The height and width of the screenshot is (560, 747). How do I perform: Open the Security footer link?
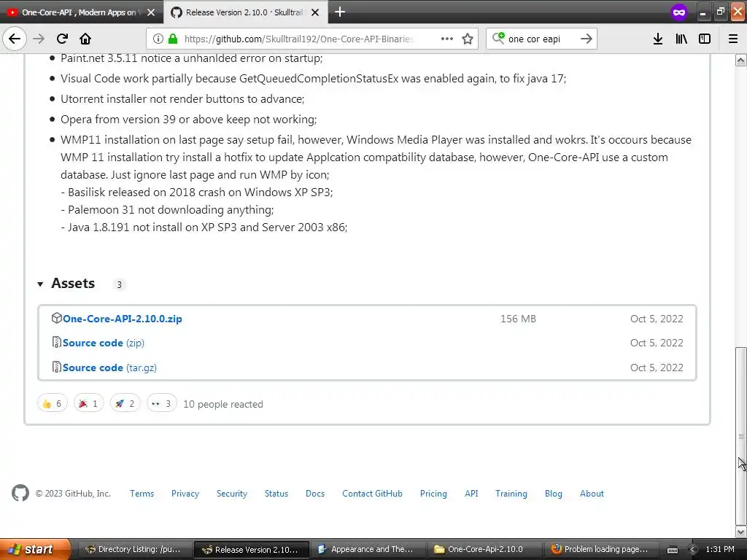232,494
